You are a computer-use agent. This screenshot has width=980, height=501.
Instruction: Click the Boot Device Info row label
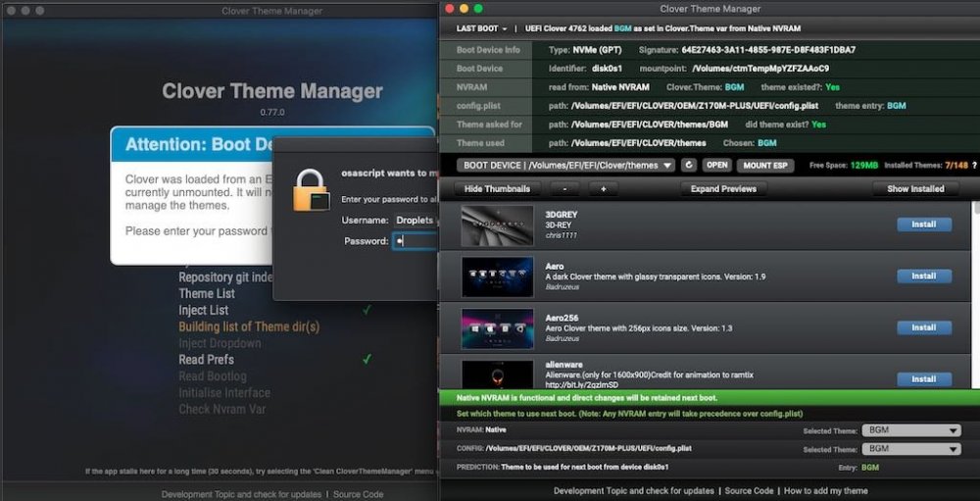487,50
